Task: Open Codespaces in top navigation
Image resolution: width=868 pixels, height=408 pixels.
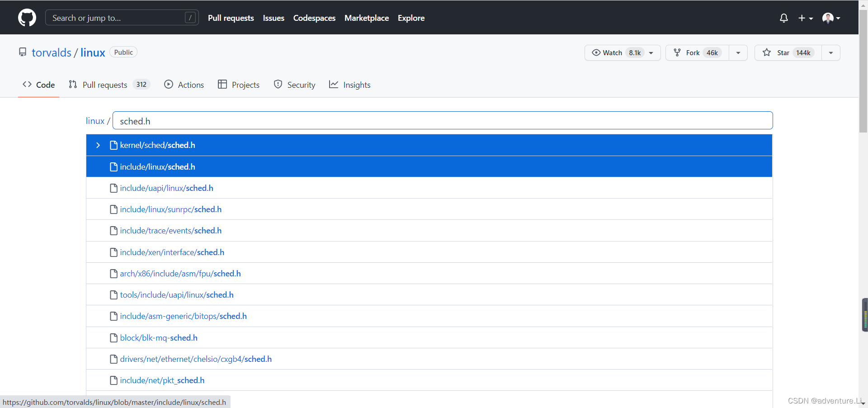Action: pyautogui.click(x=314, y=18)
